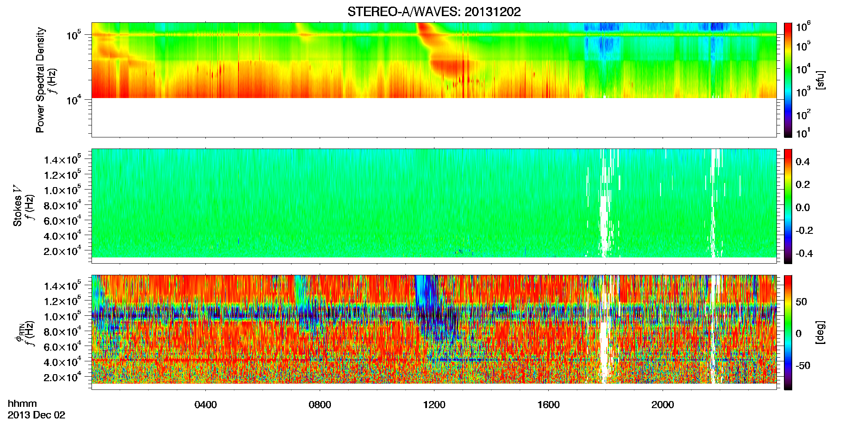
Task: Click the Power Spectral Density axis label
Action: pyautogui.click(x=40, y=80)
